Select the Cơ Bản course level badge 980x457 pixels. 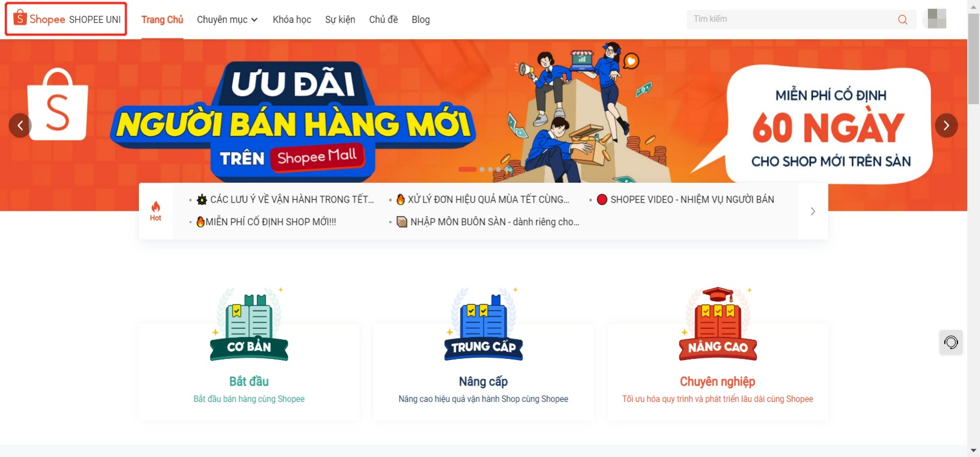(x=249, y=324)
